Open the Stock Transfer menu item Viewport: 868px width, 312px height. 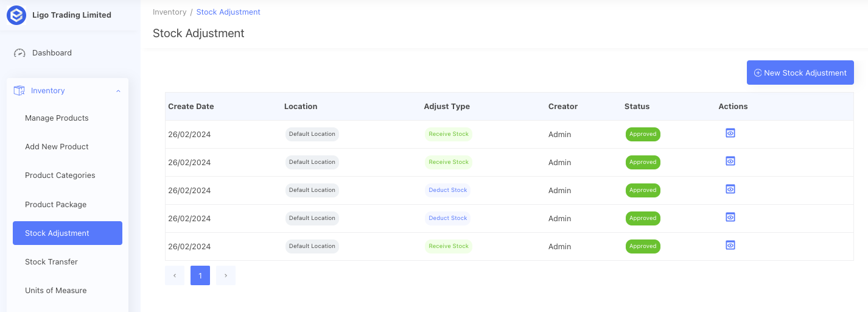click(51, 262)
